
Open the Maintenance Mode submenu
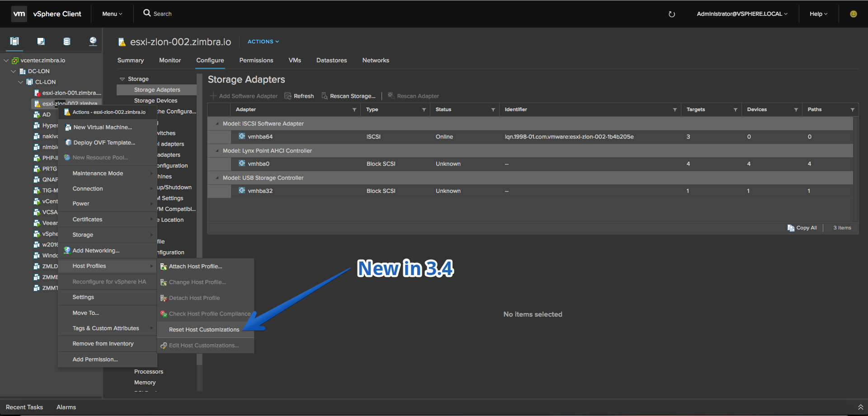tap(108, 173)
